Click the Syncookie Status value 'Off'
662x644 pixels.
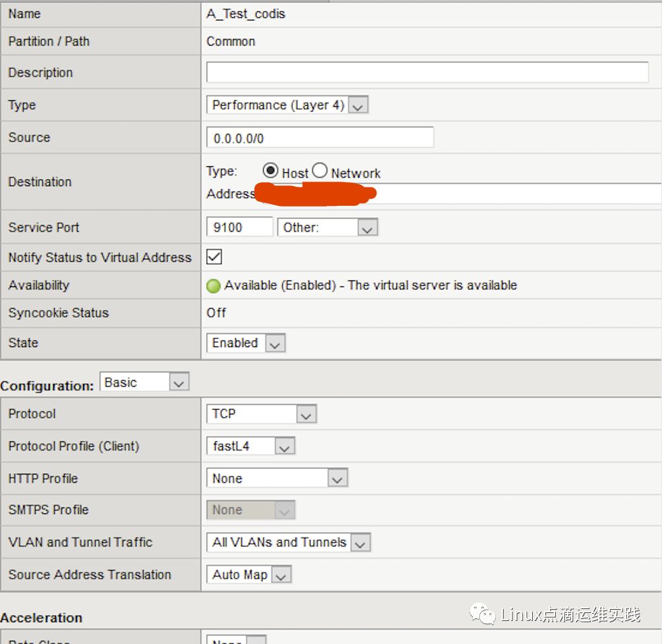coord(216,313)
